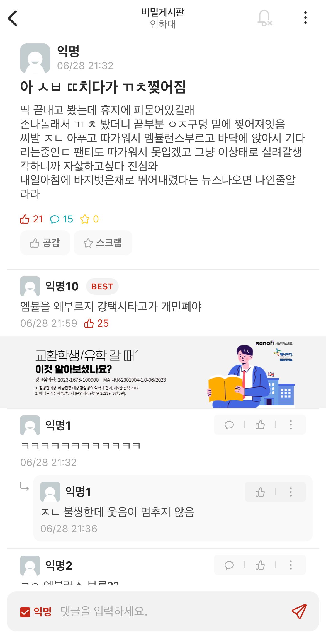Tap the 공감 like button
The width and height of the screenshot is (326, 644).
click(x=45, y=243)
